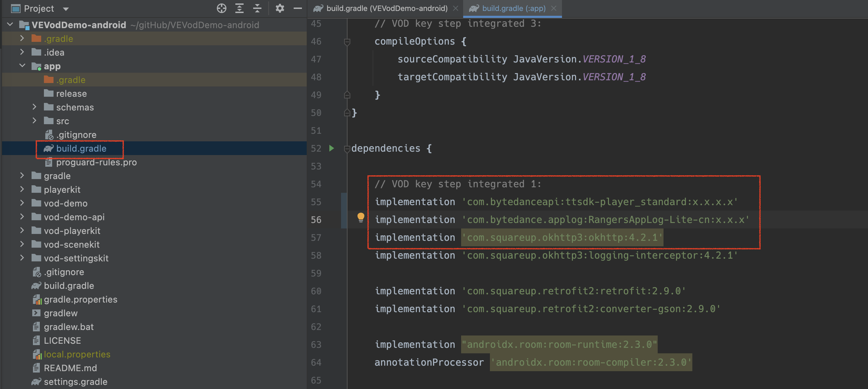Click fold end marker at line 50

click(x=347, y=113)
